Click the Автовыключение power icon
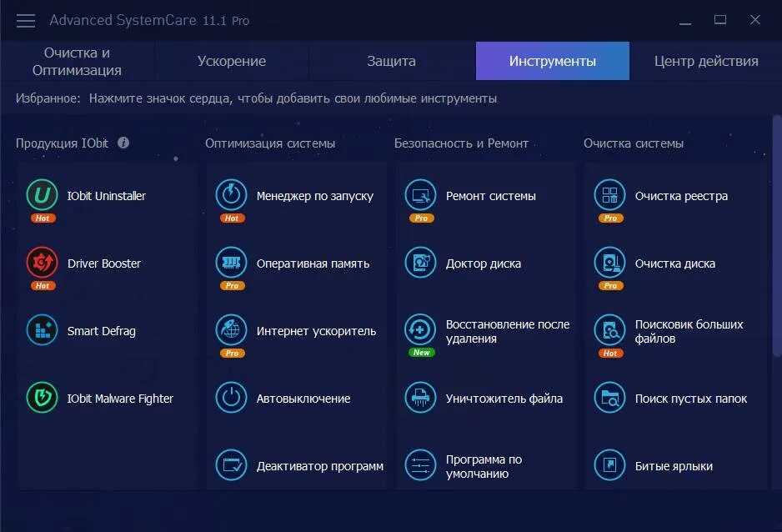The image size is (782, 532). click(232, 398)
